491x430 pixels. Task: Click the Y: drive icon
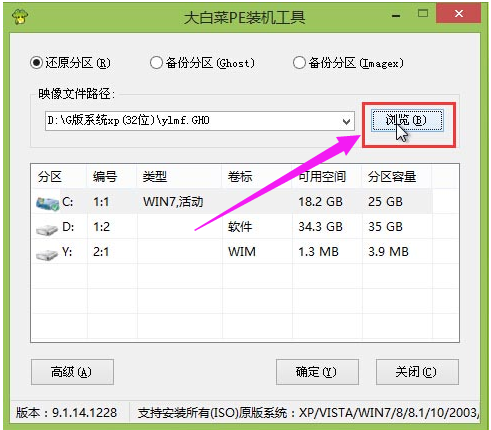tap(47, 254)
